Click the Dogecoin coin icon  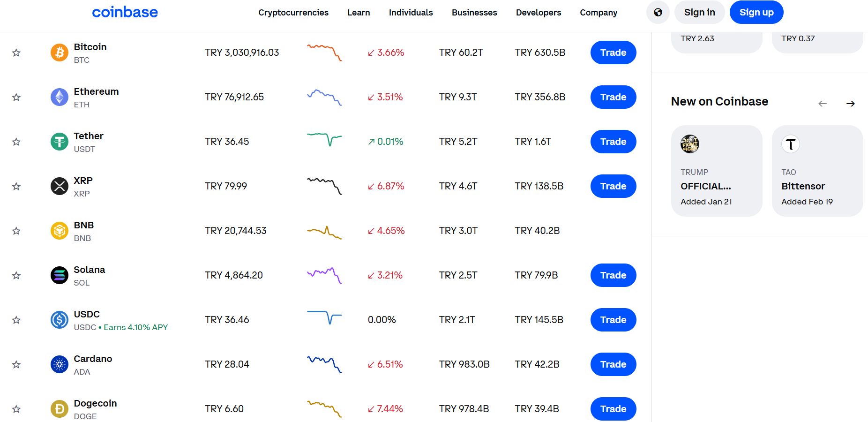click(60, 409)
